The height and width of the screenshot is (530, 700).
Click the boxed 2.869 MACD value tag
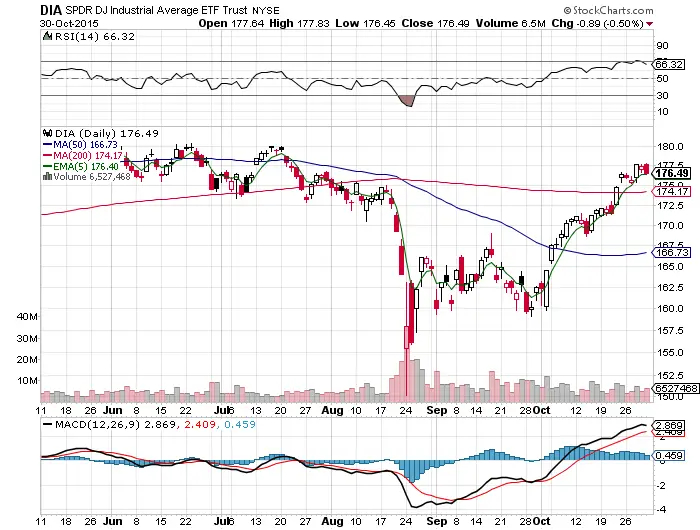[668, 425]
